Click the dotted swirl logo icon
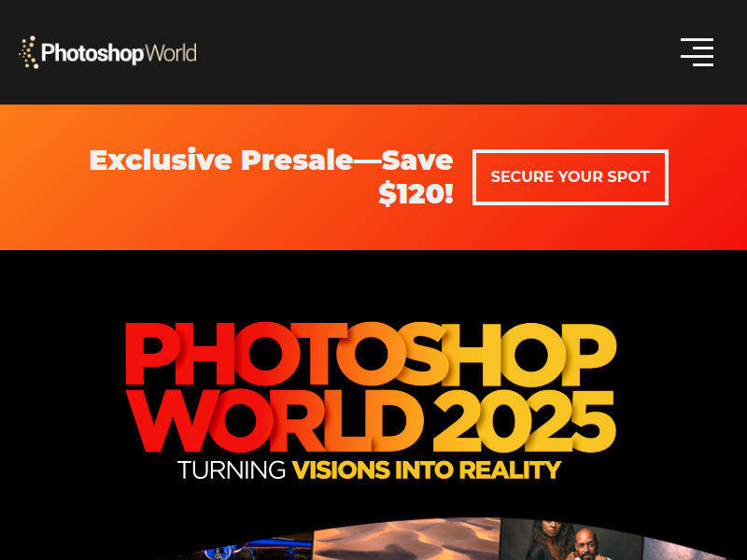Viewport: 747px width, 560px height. 29,52
